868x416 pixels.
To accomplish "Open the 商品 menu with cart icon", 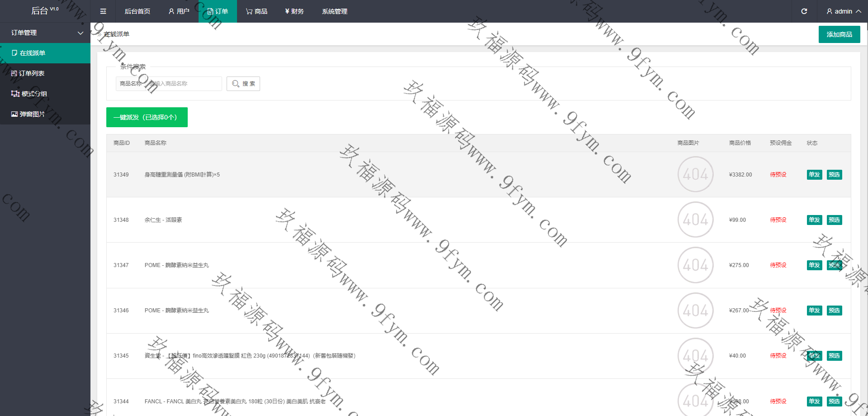I will click(x=256, y=11).
